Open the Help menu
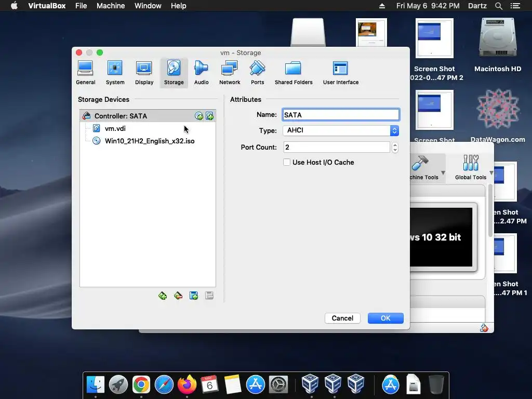This screenshot has width=532, height=399. click(179, 6)
